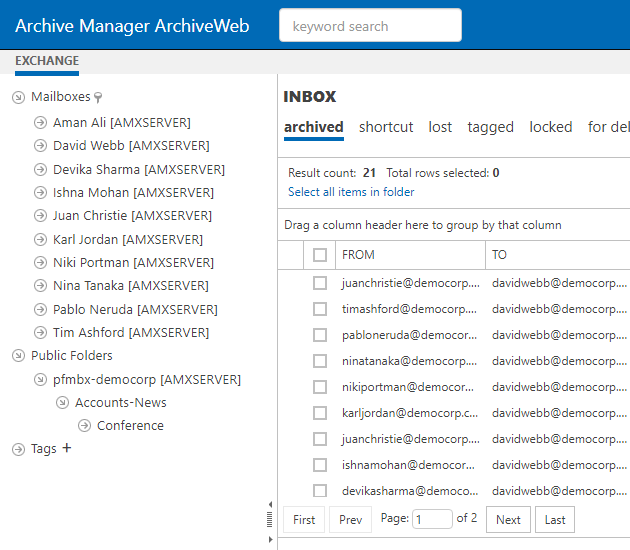Click the arrow icon beside Tim Ashford mailbox
630x550 pixels.
click(40, 332)
